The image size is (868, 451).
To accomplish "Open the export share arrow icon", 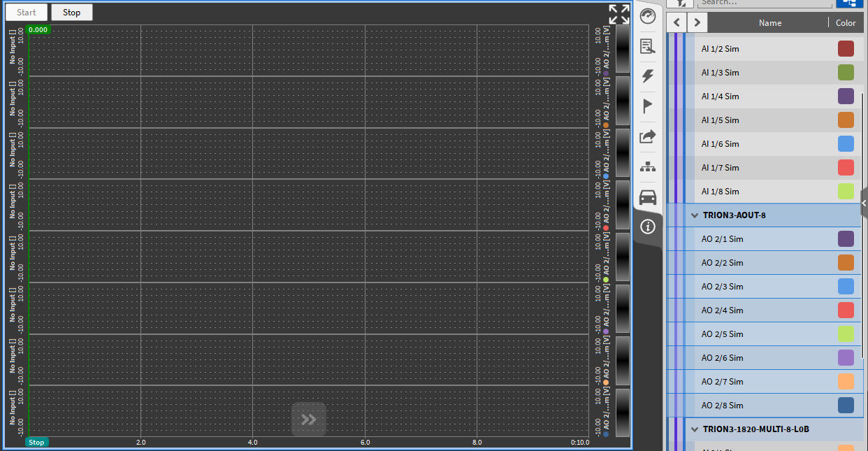I will point(648,137).
